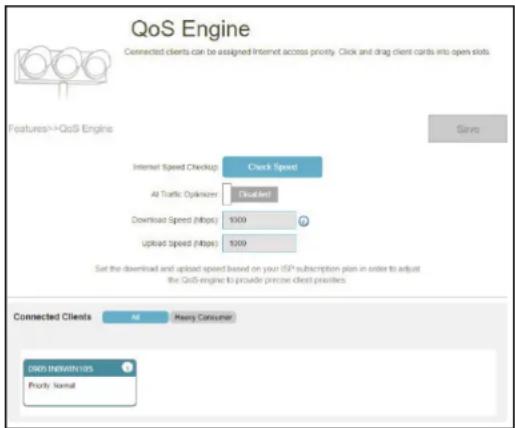
Task: Click the Connected Clients heading
Action: tap(52, 317)
